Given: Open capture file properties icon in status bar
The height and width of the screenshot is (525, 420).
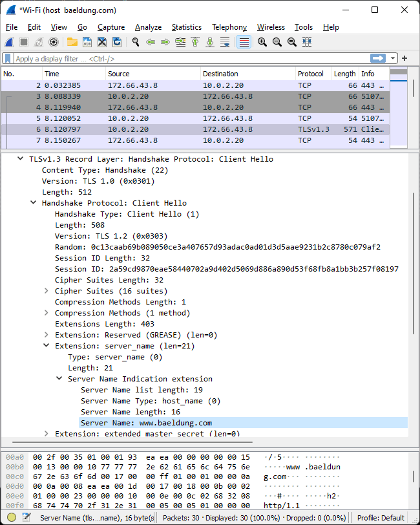Looking at the screenshot, I should click(26, 517).
